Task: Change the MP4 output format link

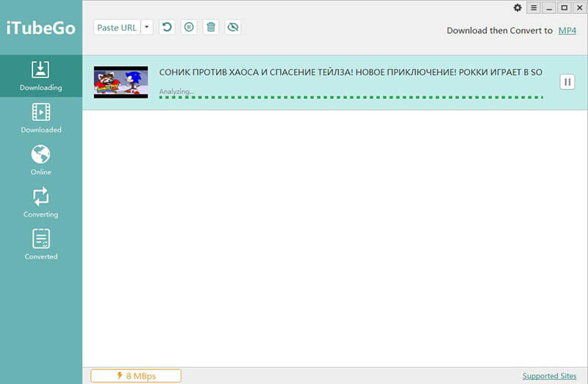Action: [567, 31]
